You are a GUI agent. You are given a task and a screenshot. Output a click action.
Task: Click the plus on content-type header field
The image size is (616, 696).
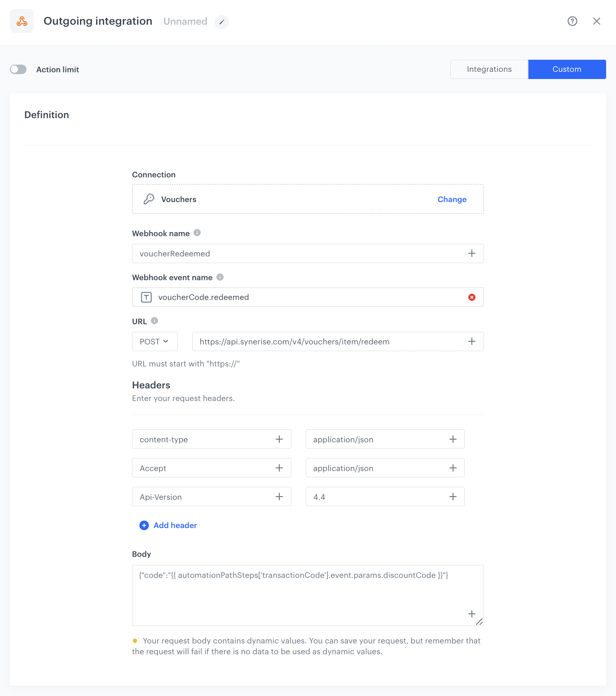[279, 439]
